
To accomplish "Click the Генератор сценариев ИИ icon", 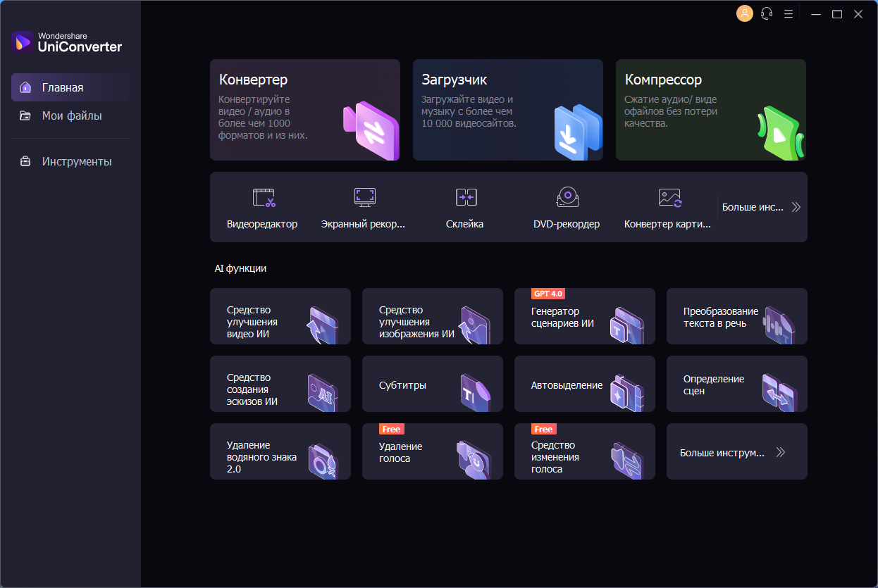I will (x=626, y=325).
